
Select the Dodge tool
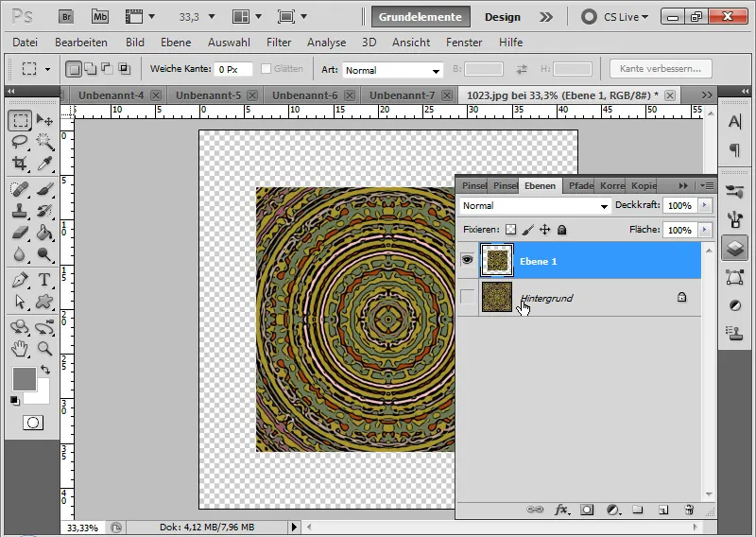pos(44,253)
